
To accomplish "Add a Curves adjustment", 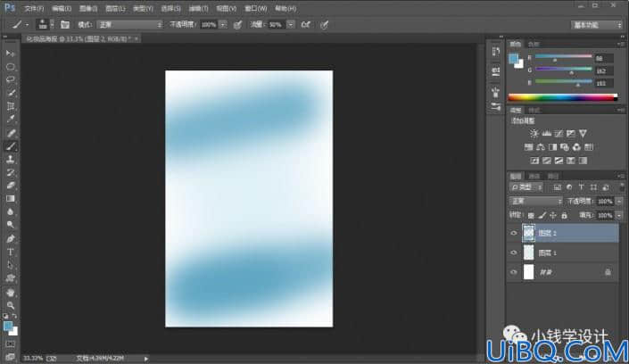I will pos(559,133).
